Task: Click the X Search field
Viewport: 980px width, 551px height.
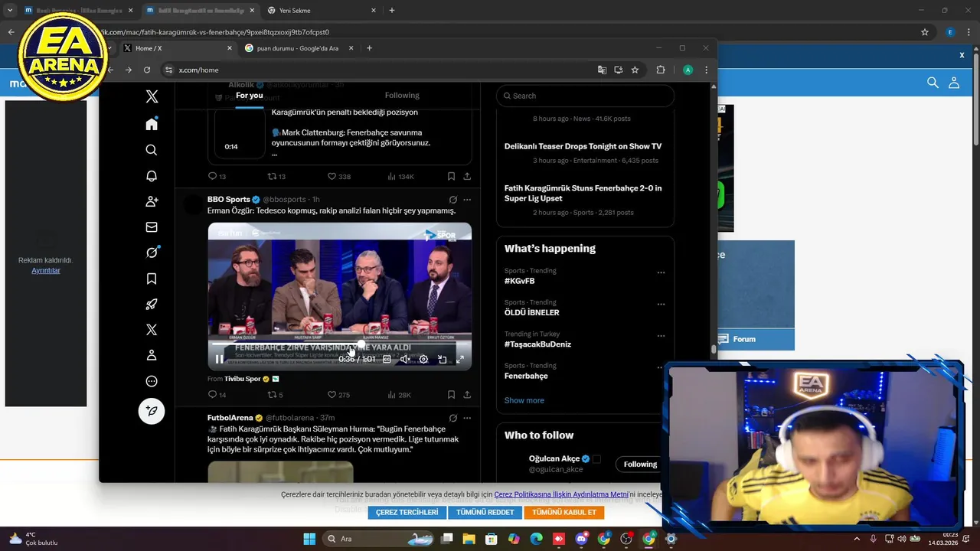Action: click(x=585, y=96)
